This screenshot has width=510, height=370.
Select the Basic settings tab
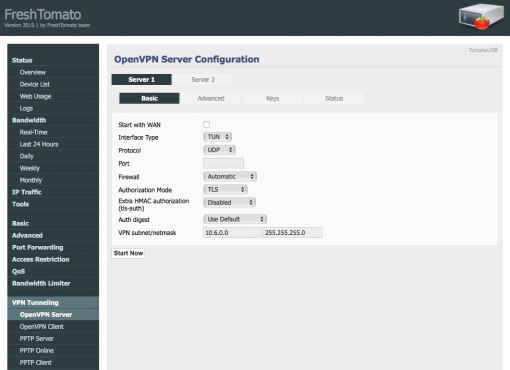(x=149, y=98)
